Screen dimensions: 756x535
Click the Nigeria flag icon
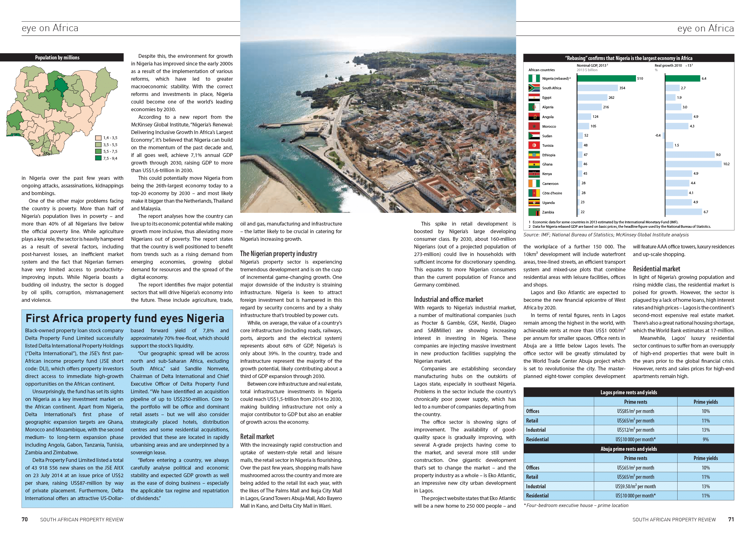pos(534,78)
